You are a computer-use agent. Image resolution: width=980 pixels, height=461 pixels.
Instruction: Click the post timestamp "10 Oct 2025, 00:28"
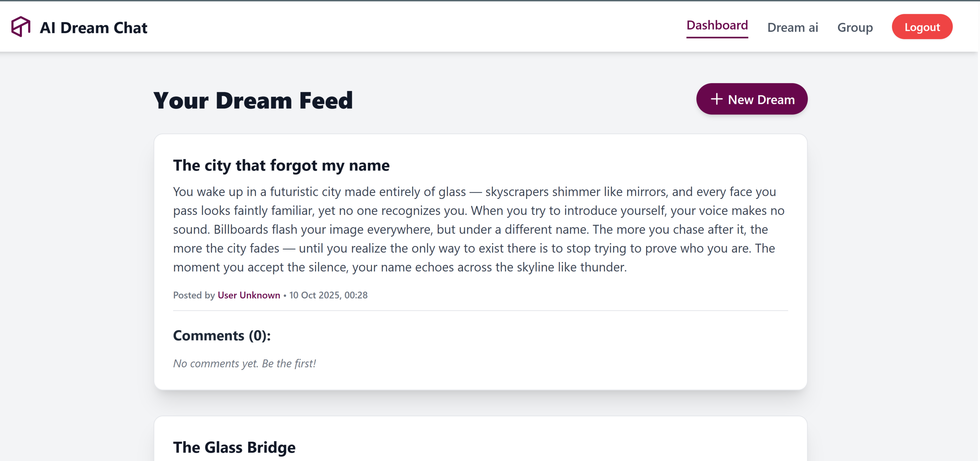coord(328,295)
